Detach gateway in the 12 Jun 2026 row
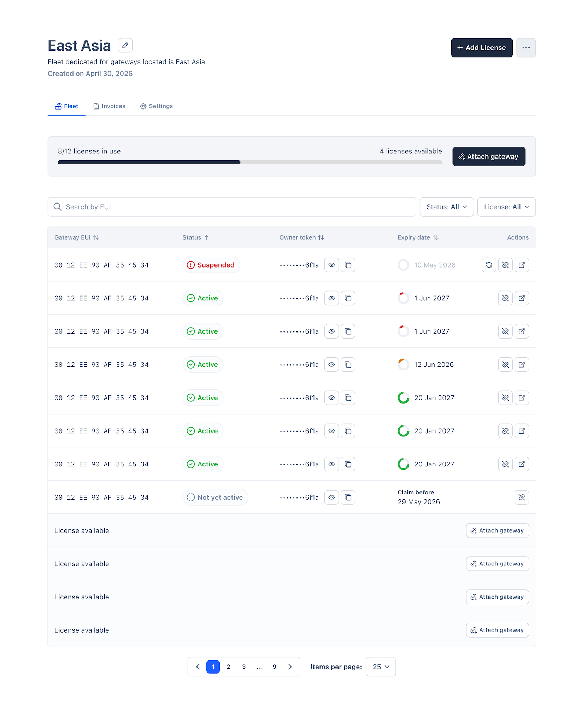Viewport: 576px width, 728px height. tap(505, 365)
